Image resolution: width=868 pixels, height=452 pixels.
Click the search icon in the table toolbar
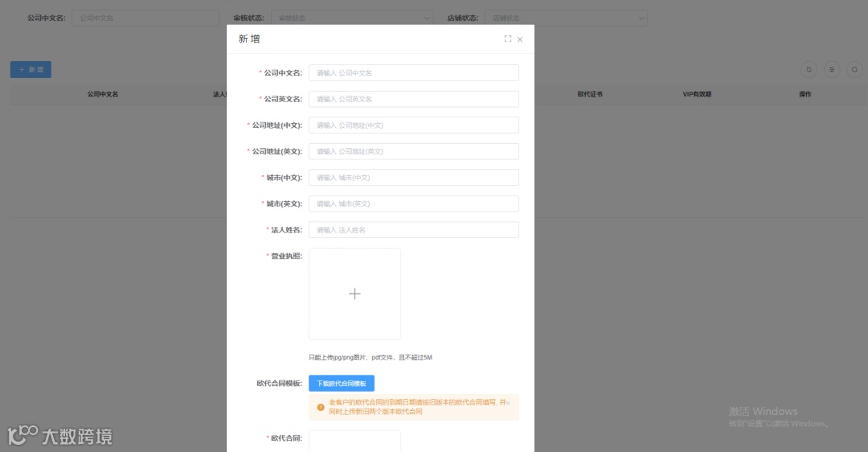(854, 69)
